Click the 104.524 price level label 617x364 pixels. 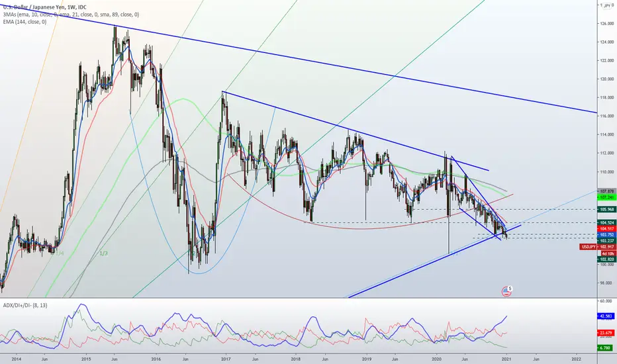(x=607, y=223)
